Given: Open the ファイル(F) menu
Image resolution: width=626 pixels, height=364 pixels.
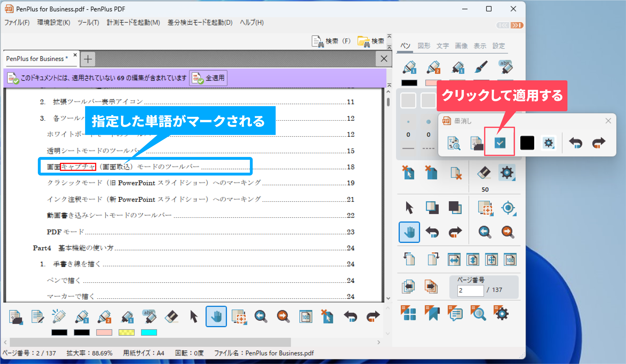Looking at the screenshot, I should (17, 23).
